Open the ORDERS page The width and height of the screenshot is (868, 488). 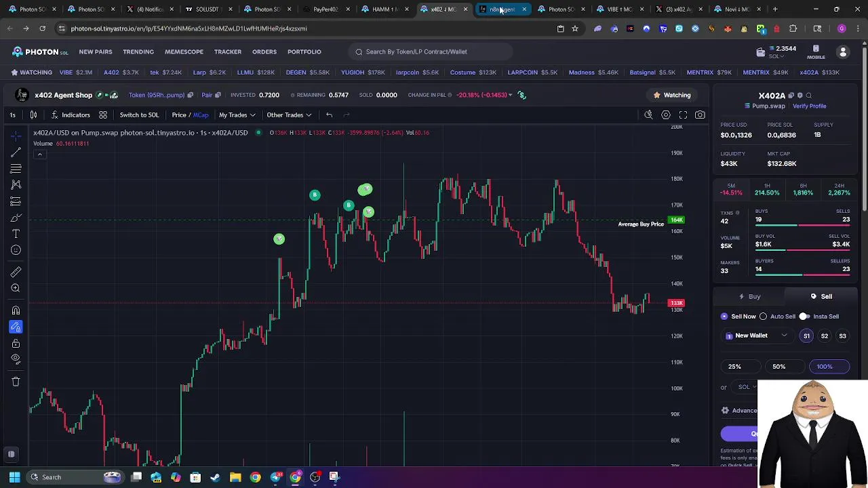(264, 52)
